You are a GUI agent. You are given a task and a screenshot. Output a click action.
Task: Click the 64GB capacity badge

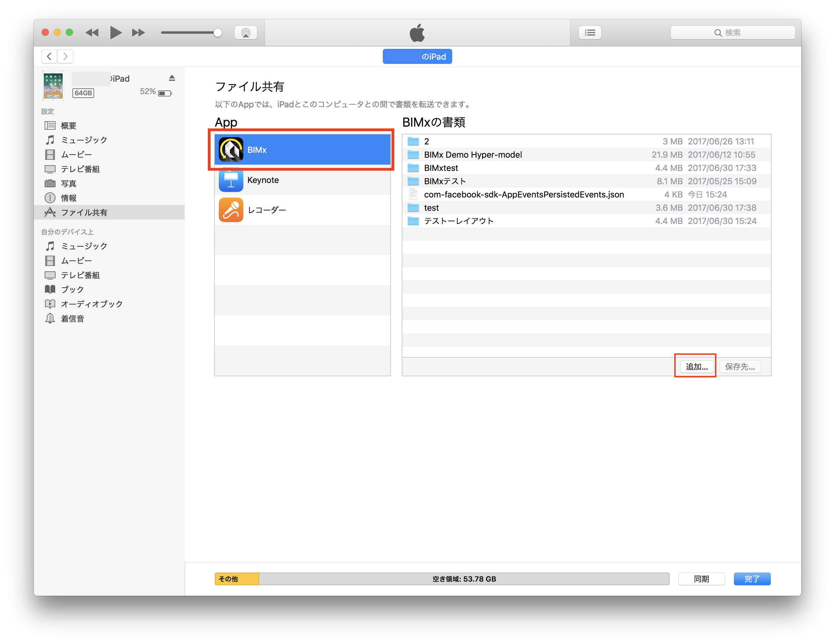pyautogui.click(x=83, y=93)
